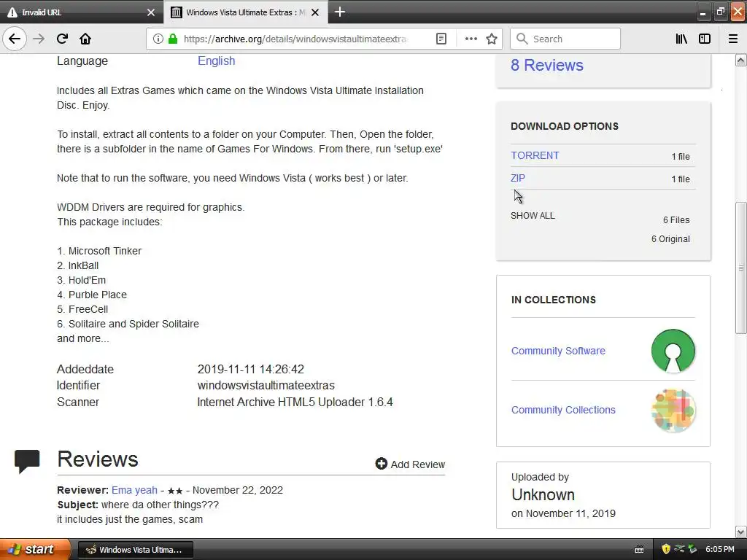Open the Community Collections link
747x560 pixels.
pos(563,410)
